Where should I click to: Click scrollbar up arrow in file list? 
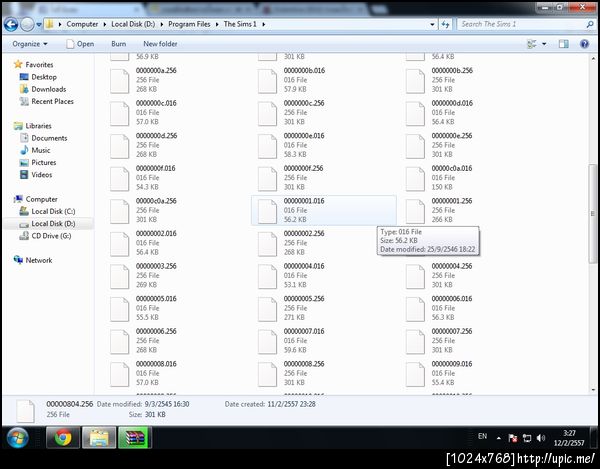(593, 59)
